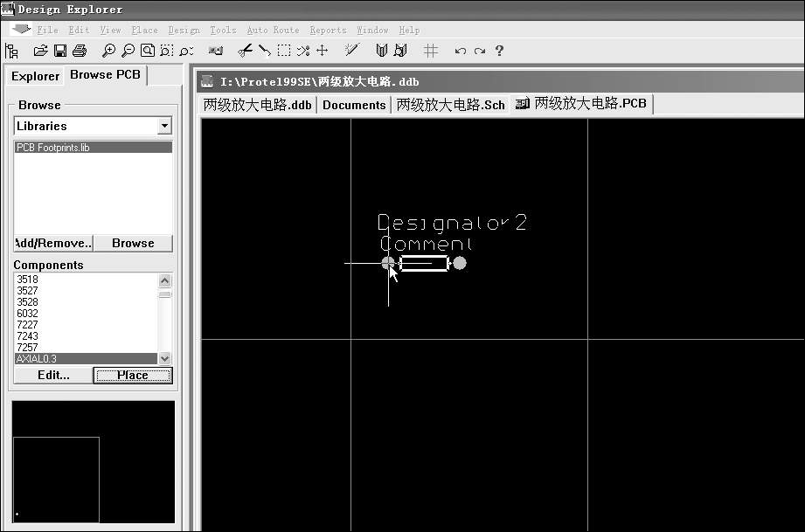
Task: Click the Print icon in toolbar
Action: (x=80, y=52)
